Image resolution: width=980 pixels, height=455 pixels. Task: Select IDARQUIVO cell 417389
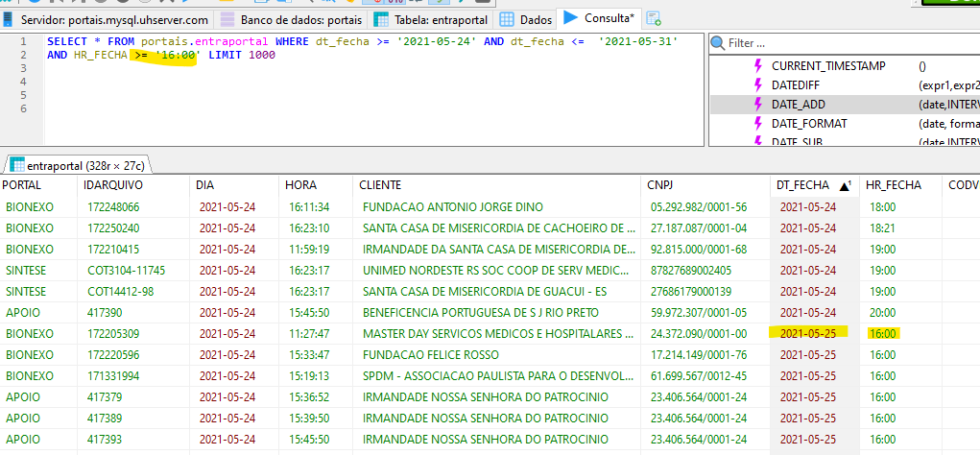pos(134,419)
